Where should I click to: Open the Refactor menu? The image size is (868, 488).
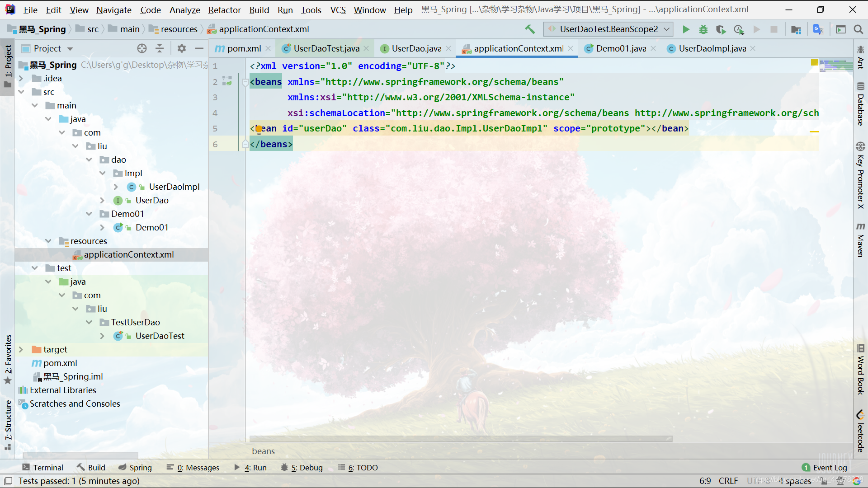[x=224, y=9]
